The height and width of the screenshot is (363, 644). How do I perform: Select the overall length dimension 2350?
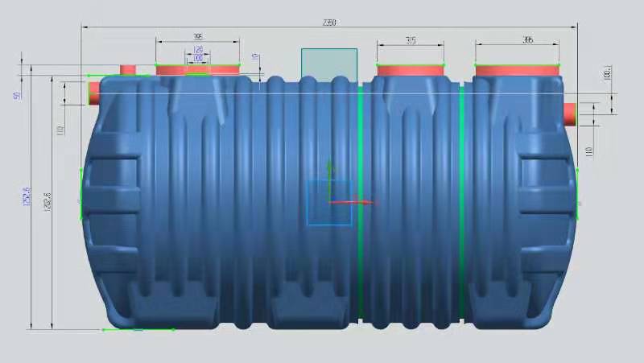329,23
